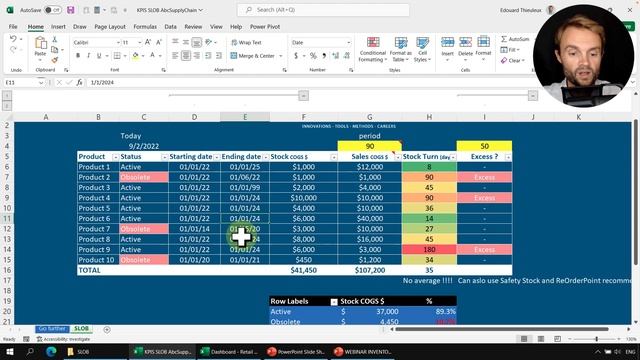Screen dimensions: 640x360
Task: Switch to the Page Layout tab
Action: tap(110, 27)
